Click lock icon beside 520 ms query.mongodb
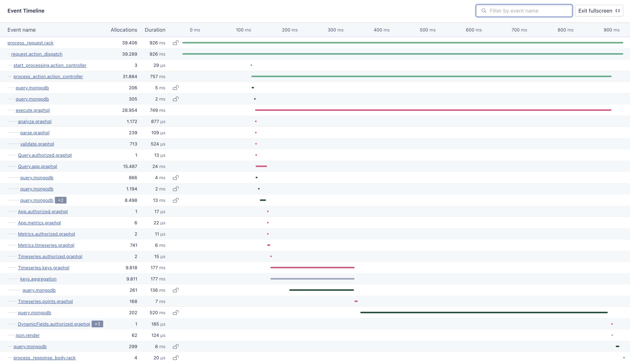Screen dimensions: 630x364 (x=176, y=313)
